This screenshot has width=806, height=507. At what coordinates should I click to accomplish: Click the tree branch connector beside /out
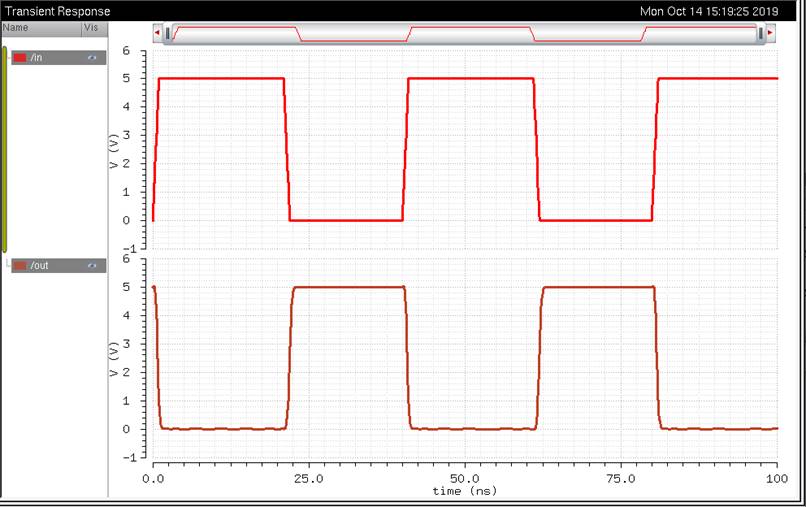click(8, 265)
